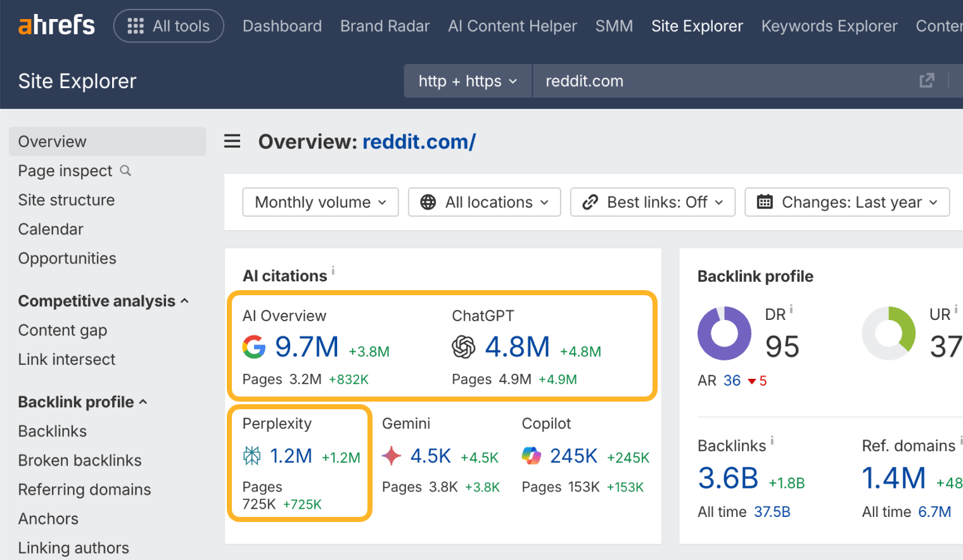
Task: Open the 3.6B backlinks value
Action: (x=728, y=478)
